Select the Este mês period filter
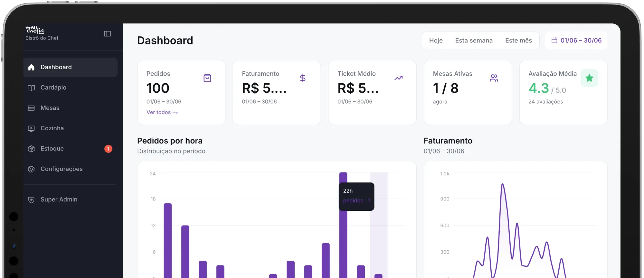644x278 pixels. 518,40
